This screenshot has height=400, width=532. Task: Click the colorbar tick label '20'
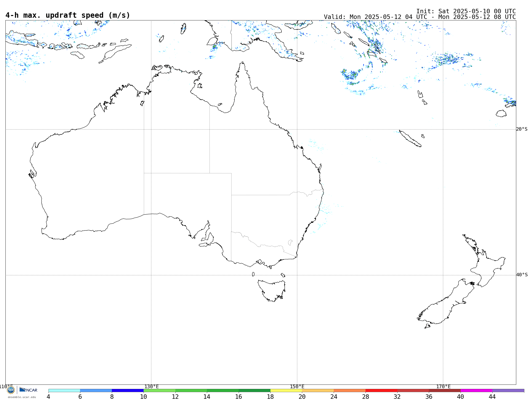coord(302,397)
